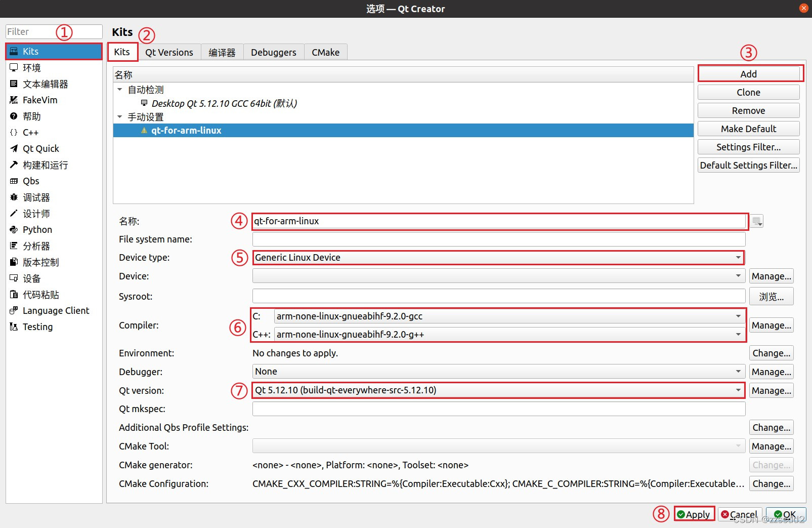This screenshot has height=528, width=812.
Task: Switch to the Debuggers tab
Action: click(274, 52)
